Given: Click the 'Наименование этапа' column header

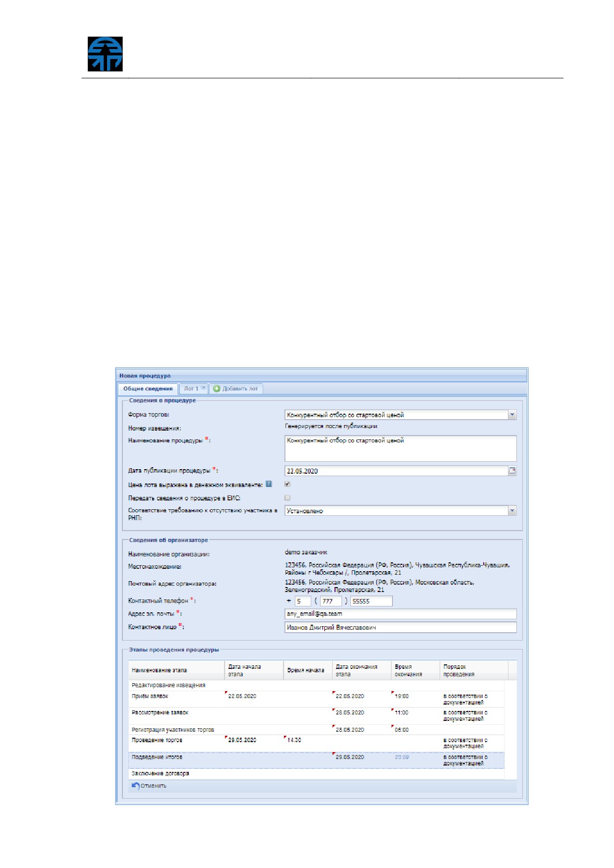Looking at the screenshot, I should point(176,670).
